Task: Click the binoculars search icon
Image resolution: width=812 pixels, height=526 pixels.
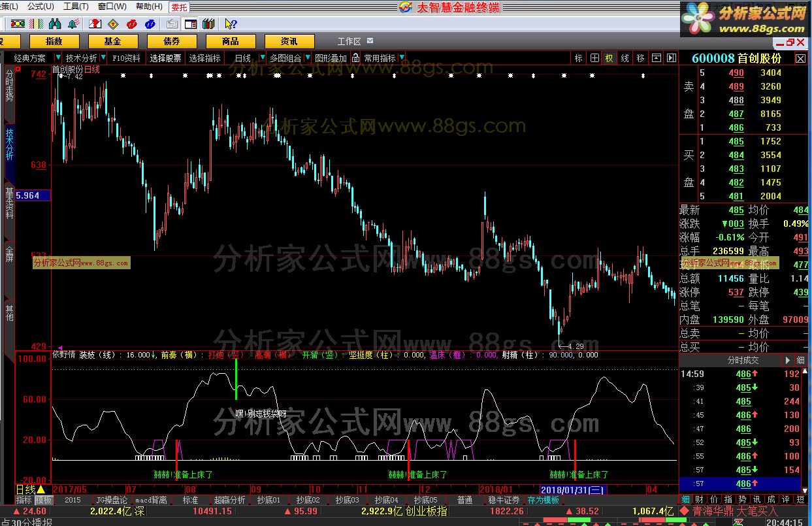Action: [55, 24]
